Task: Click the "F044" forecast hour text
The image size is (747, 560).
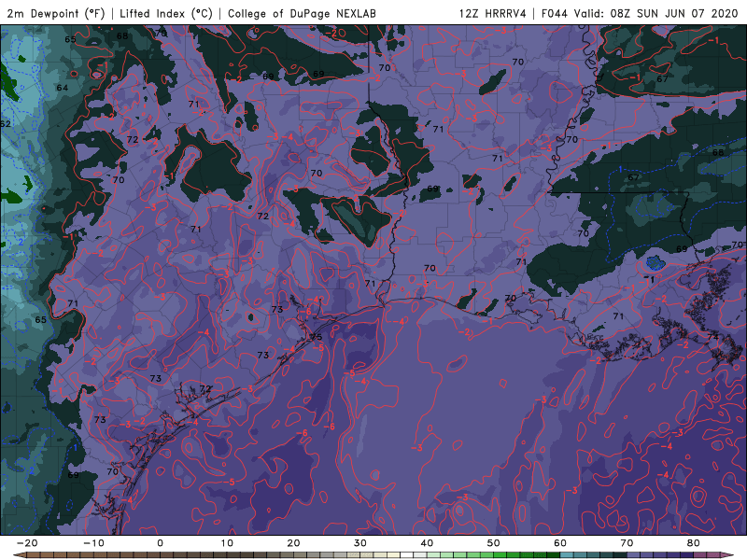Action: [554, 13]
